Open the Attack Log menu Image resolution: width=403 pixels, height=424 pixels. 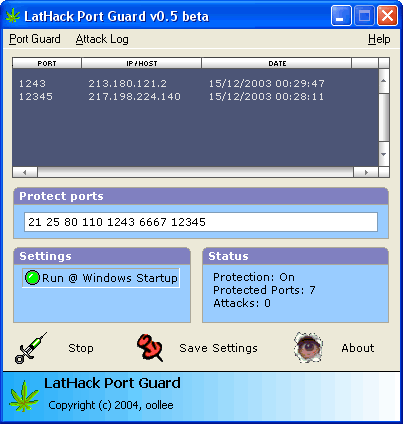click(102, 39)
